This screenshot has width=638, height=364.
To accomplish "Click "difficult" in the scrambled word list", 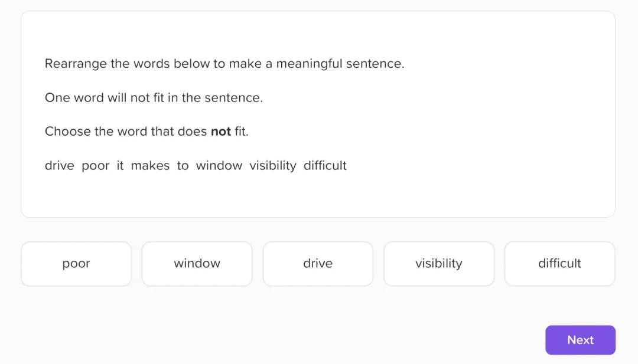I will (325, 166).
